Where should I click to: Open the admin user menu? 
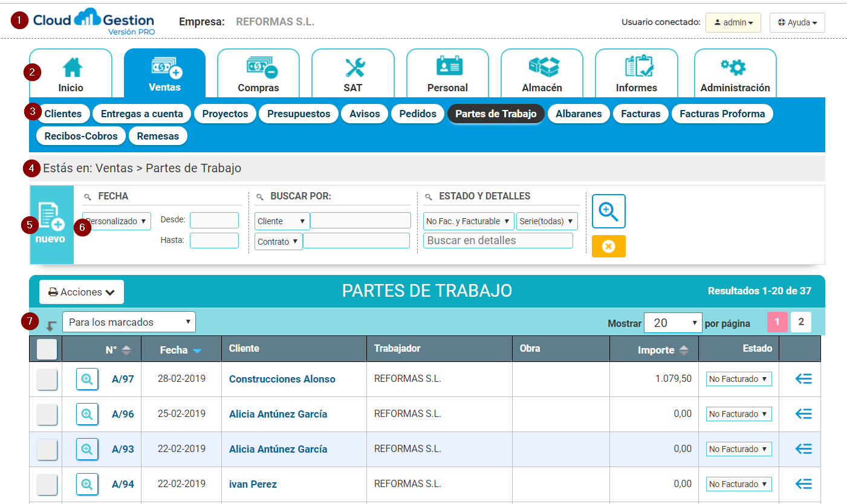733,22
